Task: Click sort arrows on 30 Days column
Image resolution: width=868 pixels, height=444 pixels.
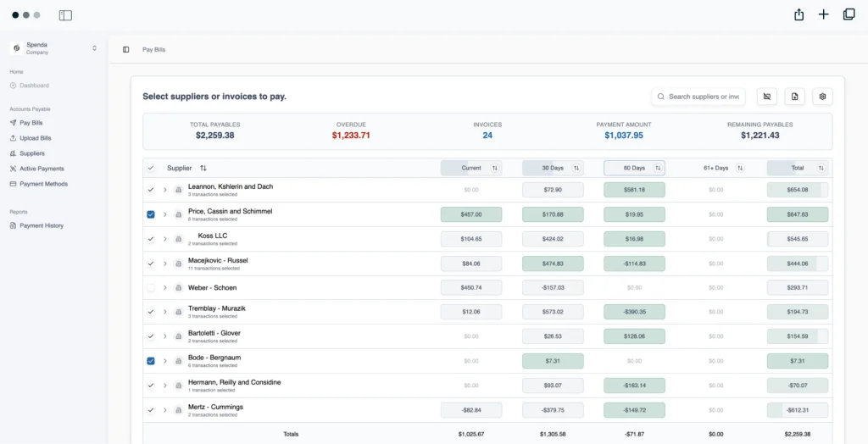Action: pyautogui.click(x=576, y=168)
